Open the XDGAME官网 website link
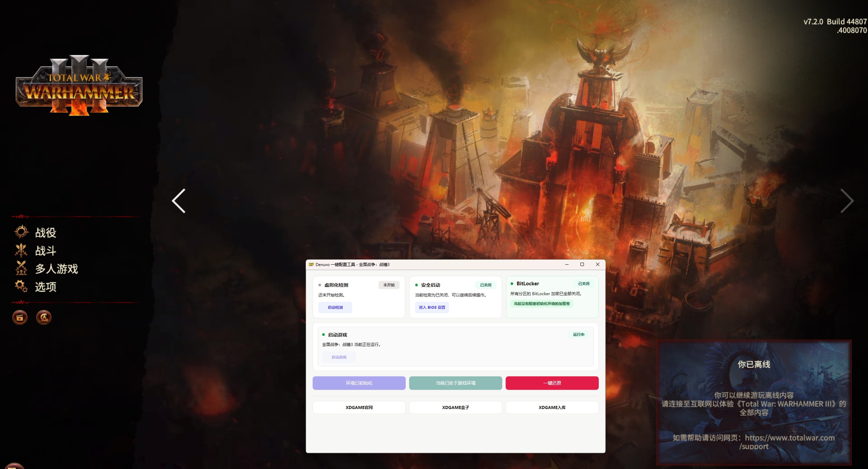The image size is (868, 469). click(359, 407)
